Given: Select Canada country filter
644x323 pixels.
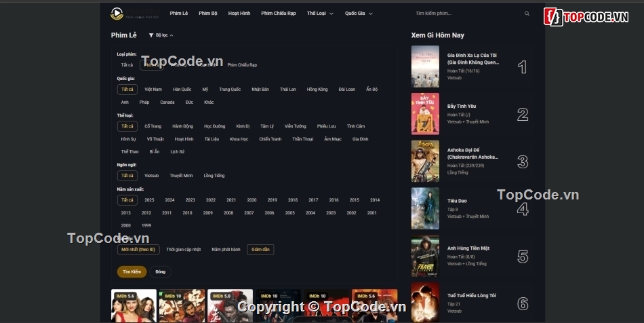Looking at the screenshot, I should click(167, 102).
